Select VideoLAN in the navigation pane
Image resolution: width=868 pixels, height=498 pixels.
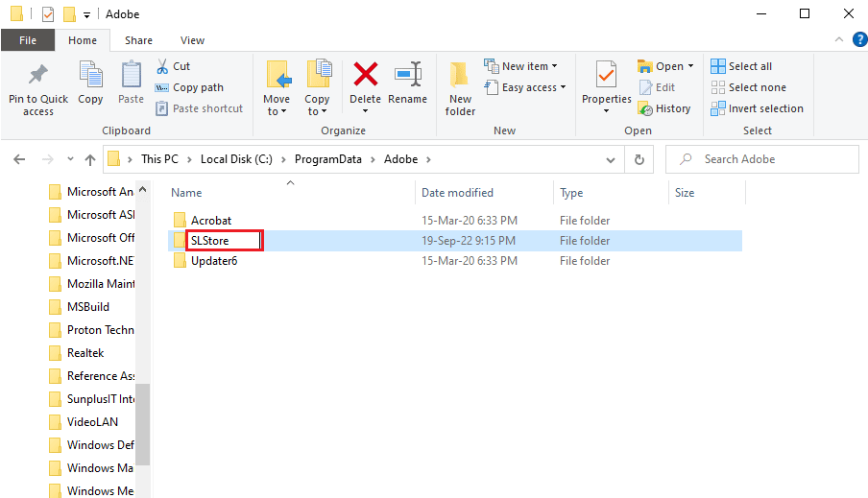[92, 421]
